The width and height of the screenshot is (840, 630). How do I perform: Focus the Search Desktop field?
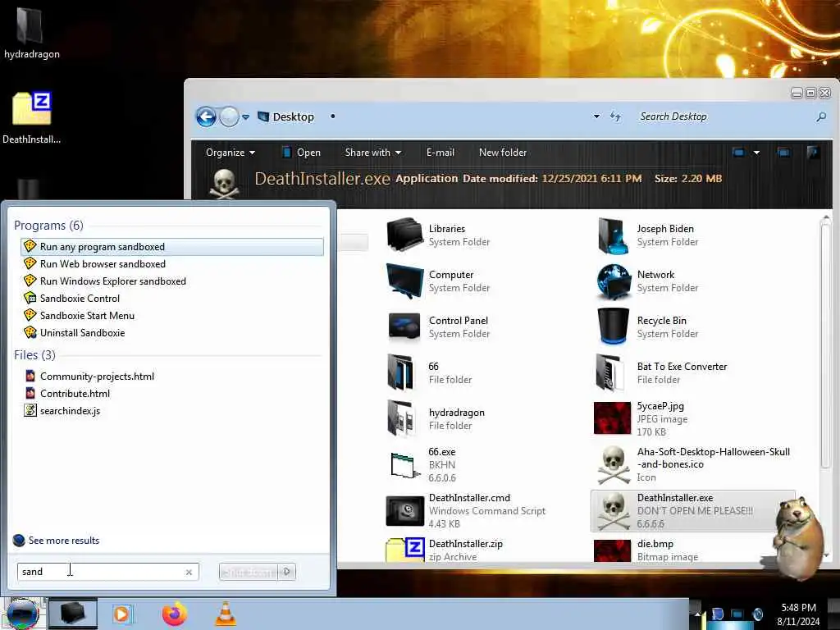point(724,116)
